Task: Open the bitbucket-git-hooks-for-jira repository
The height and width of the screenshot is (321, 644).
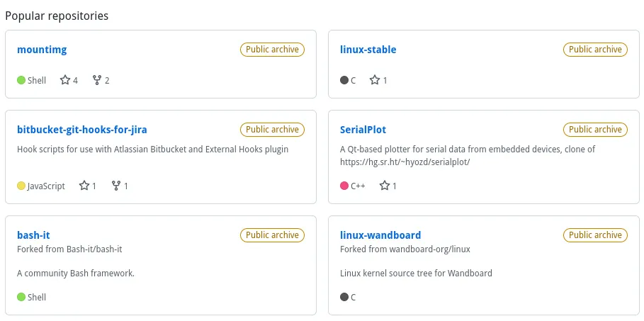Action: point(82,130)
